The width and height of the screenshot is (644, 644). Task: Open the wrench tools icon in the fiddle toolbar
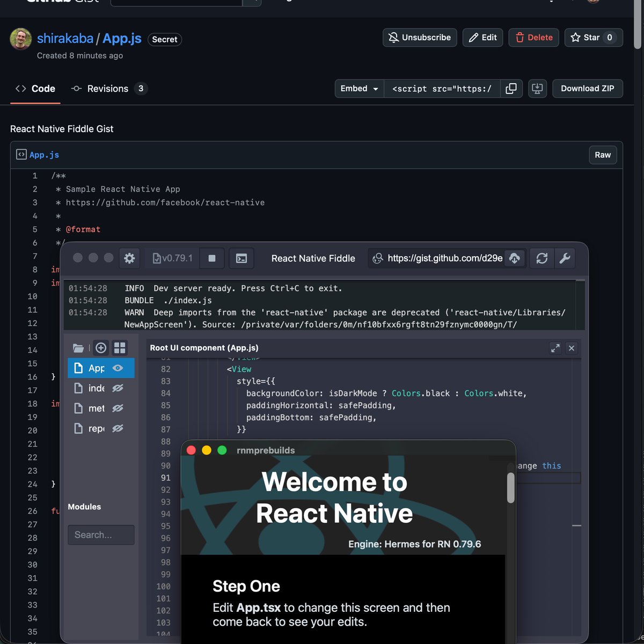pyautogui.click(x=565, y=258)
